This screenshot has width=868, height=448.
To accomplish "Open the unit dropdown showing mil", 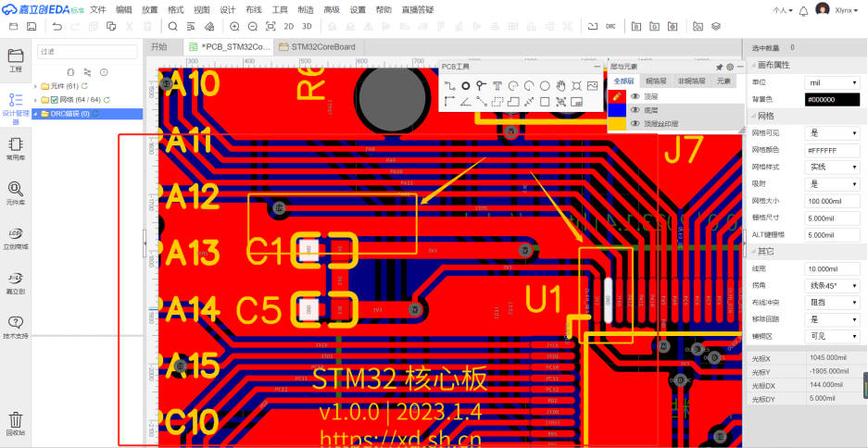I will coord(832,82).
